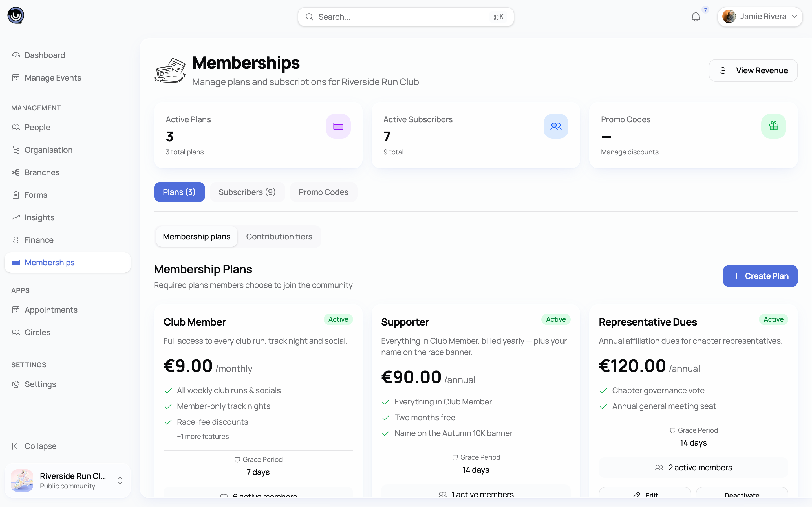This screenshot has height=507, width=812.
Task: Focus the Search field
Action: tap(406, 17)
